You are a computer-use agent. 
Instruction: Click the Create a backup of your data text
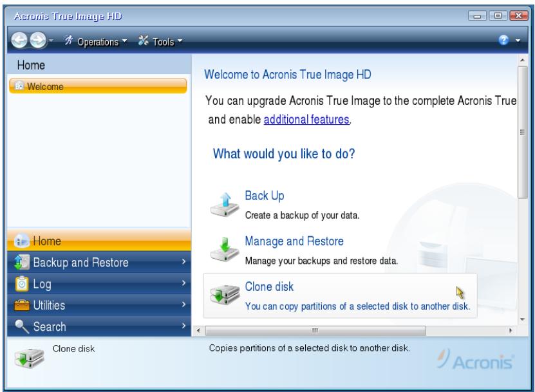[302, 215]
